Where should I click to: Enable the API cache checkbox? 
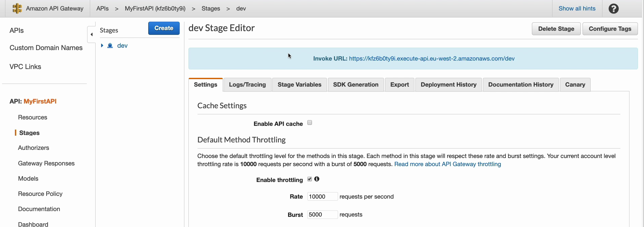pos(310,123)
